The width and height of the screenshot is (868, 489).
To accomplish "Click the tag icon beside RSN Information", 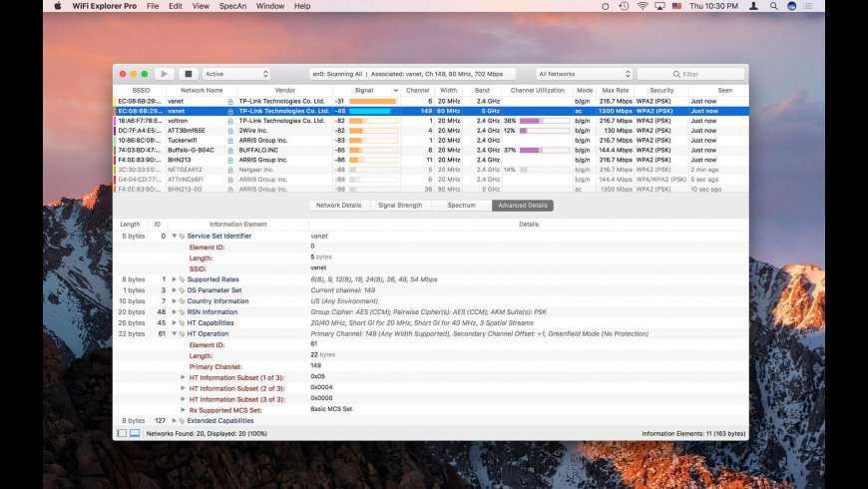I will pos(182,311).
